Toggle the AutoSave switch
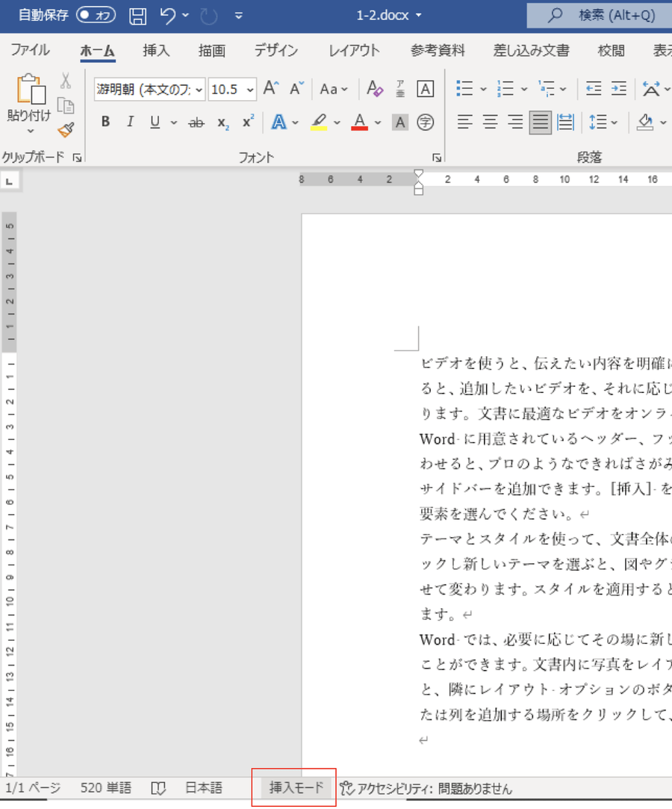The height and width of the screenshot is (809, 672). (95, 15)
